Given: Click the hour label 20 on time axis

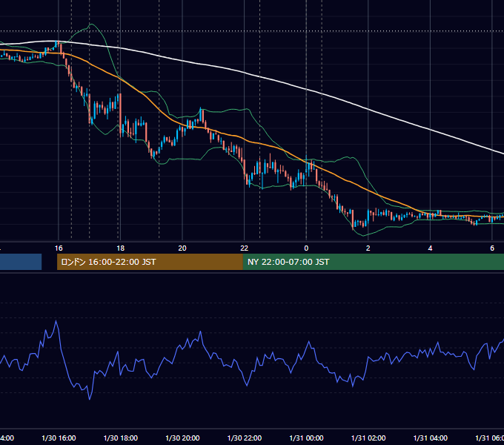Looking at the screenshot, I should [x=182, y=248].
